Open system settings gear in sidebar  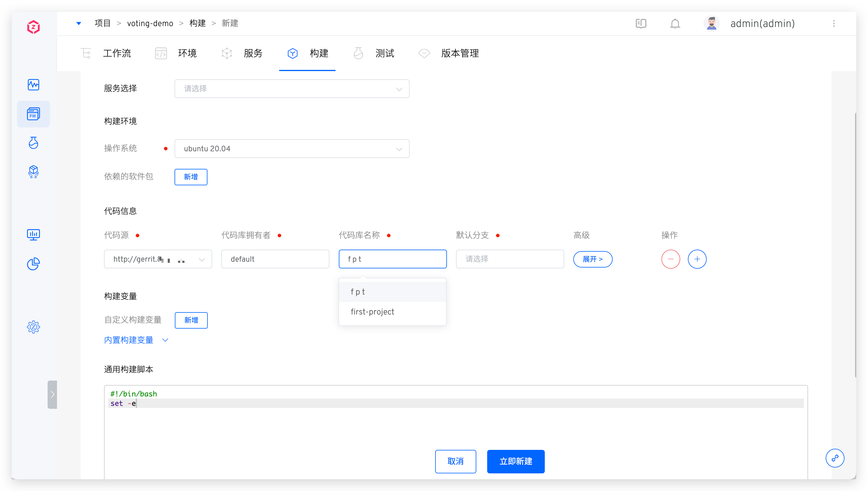(x=33, y=327)
